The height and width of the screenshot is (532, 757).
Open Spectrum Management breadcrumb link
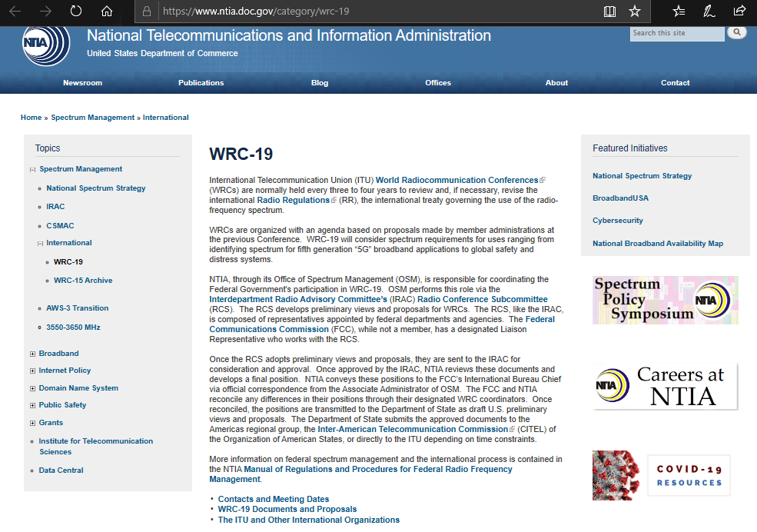pos(93,118)
